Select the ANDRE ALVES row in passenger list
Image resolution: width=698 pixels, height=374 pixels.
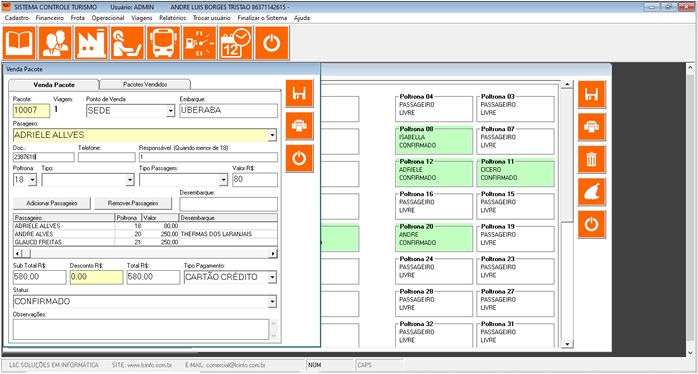click(x=145, y=234)
